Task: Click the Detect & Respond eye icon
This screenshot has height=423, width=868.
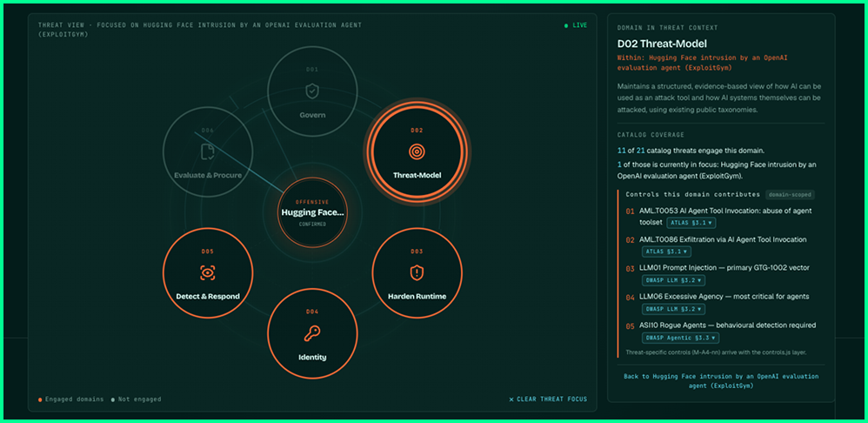Action: tap(208, 272)
